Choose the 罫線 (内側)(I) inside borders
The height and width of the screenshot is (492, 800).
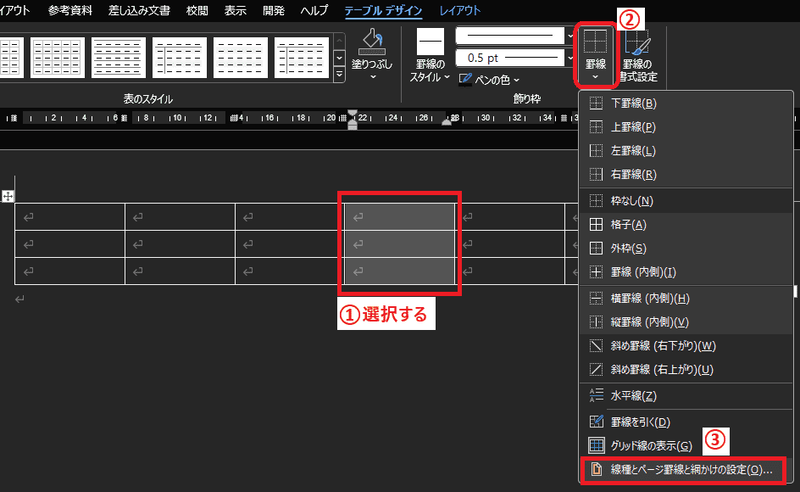pyautogui.click(x=686, y=272)
